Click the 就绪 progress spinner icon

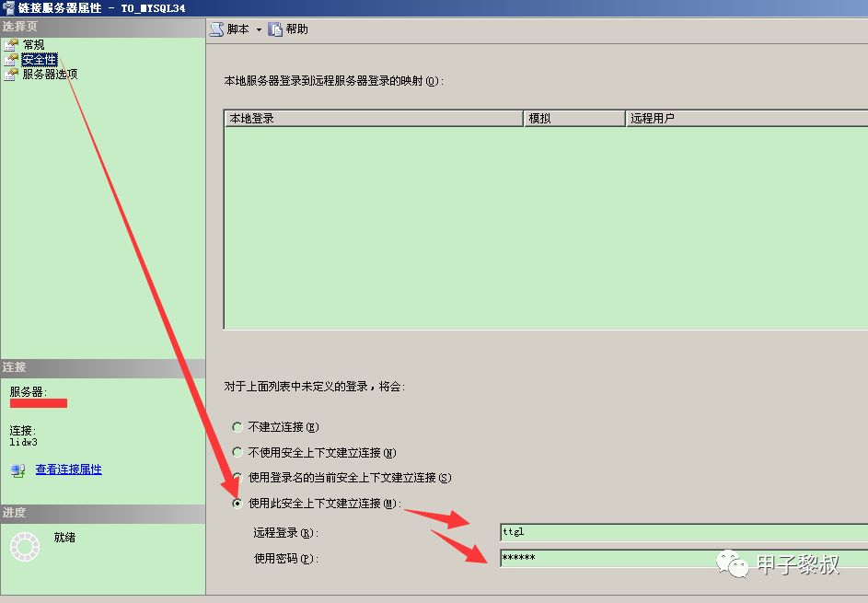[x=25, y=547]
